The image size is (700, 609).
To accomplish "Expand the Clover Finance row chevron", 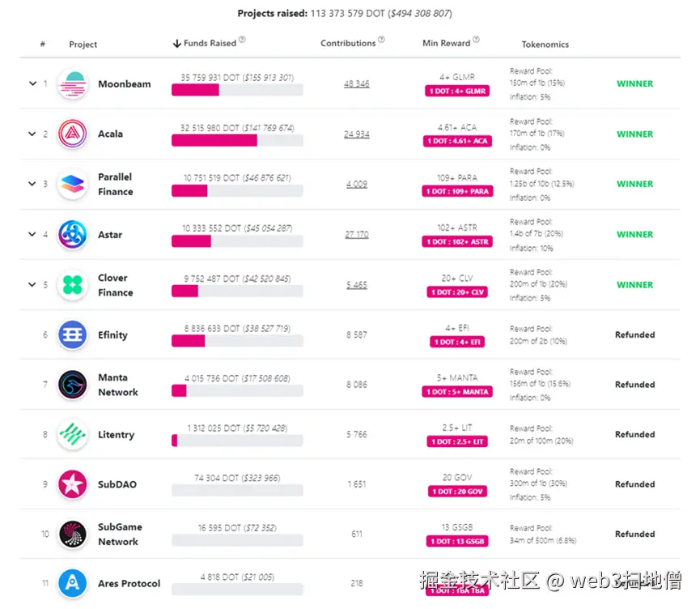I will (x=32, y=284).
